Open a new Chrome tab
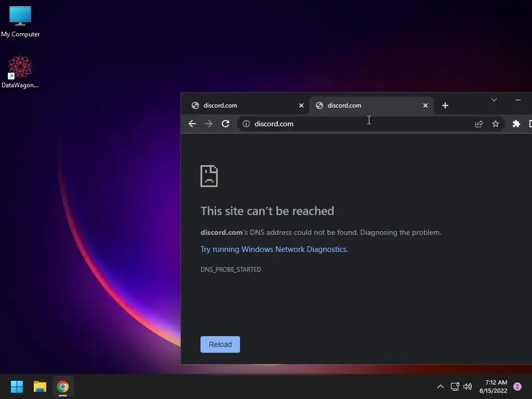 point(445,105)
